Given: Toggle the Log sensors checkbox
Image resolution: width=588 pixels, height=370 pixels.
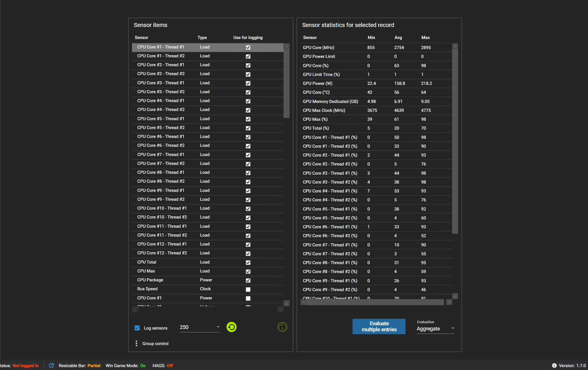Looking at the screenshot, I should click(137, 328).
